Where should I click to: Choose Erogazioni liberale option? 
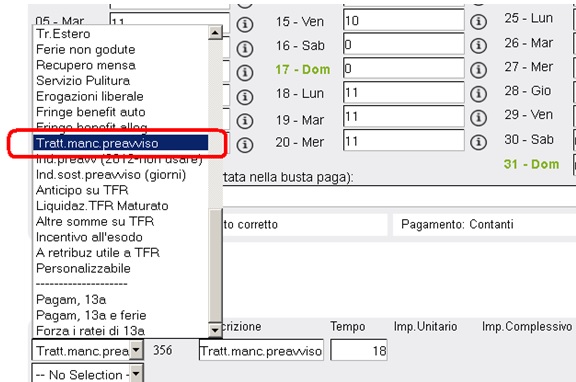point(121,96)
